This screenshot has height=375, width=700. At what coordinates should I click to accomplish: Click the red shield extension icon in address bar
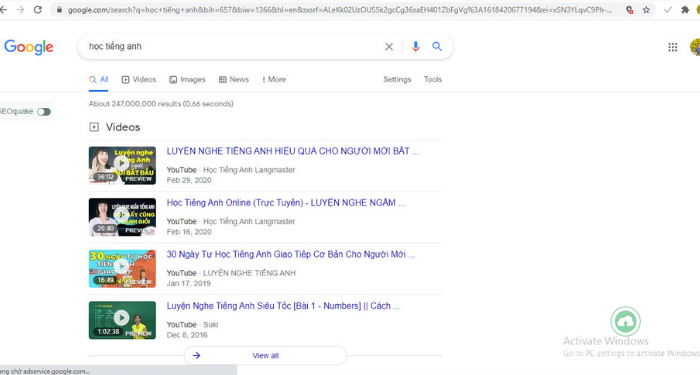[629, 10]
